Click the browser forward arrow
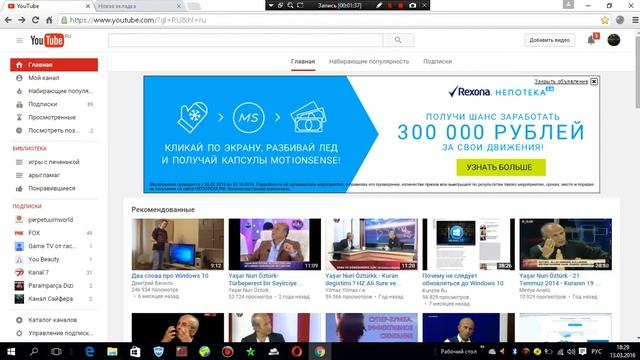The image size is (640, 360). coord(22,20)
